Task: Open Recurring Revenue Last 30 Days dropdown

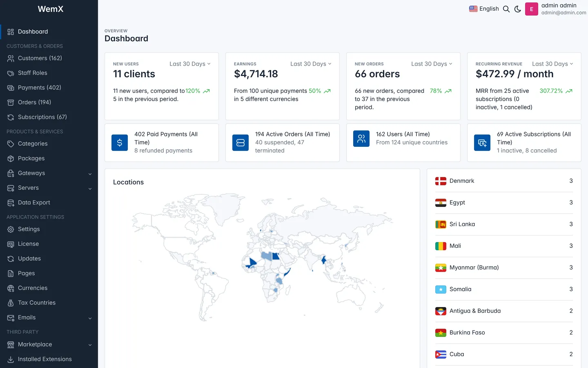Action: (x=552, y=64)
